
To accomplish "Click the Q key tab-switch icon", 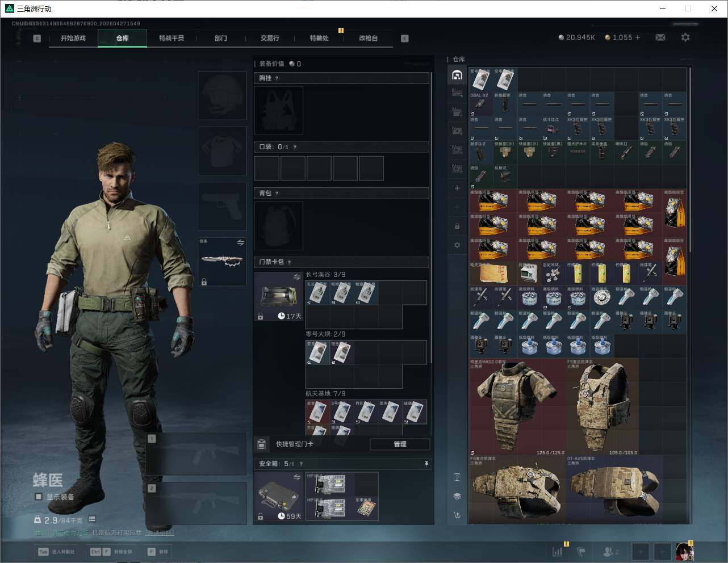I will (x=37, y=39).
